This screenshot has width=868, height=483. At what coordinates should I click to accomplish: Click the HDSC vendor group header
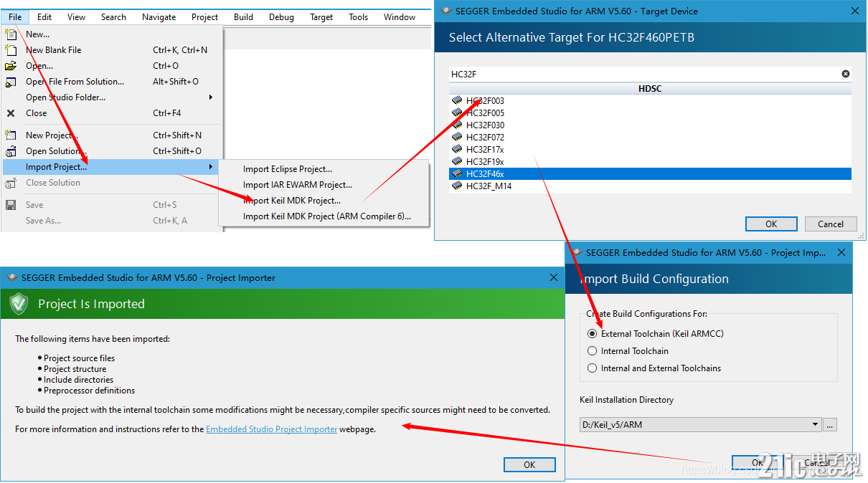[650, 89]
